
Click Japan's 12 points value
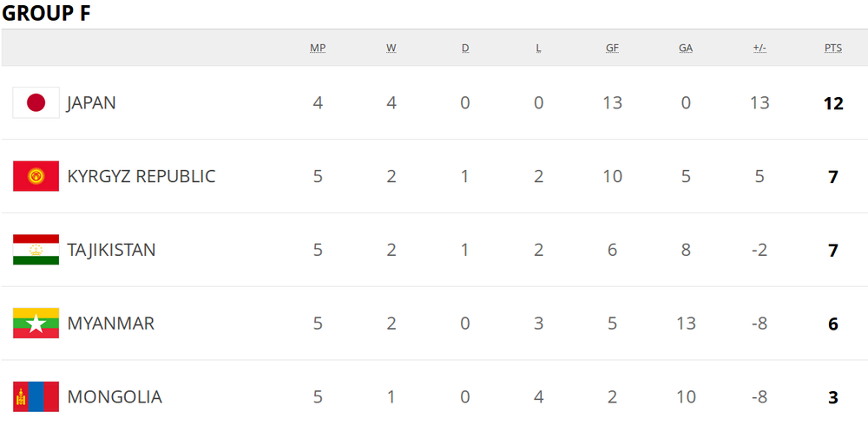point(833,103)
